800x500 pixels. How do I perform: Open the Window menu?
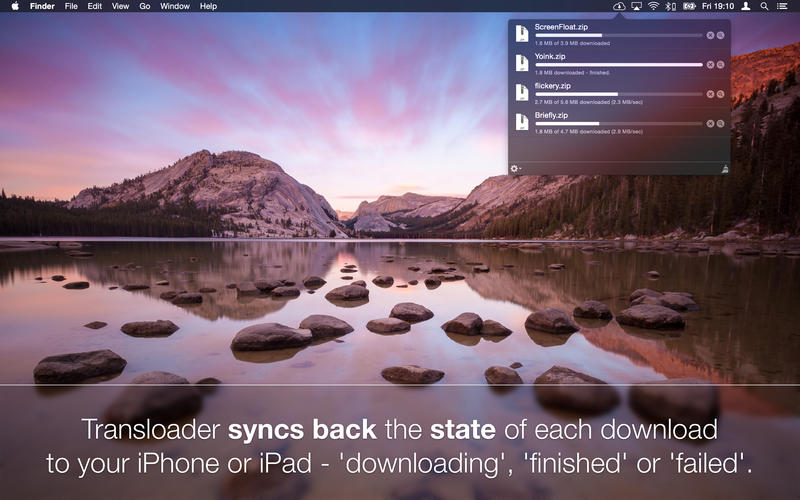[x=174, y=6]
